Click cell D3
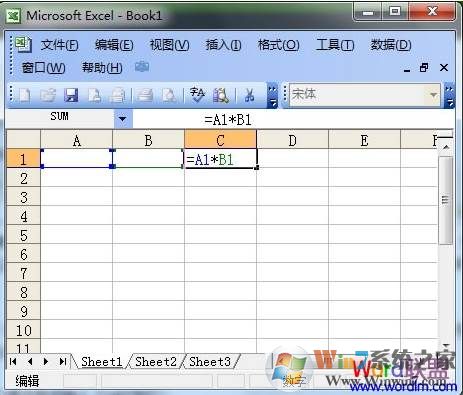This screenshot has width=463, height=395. click(292, 197)
